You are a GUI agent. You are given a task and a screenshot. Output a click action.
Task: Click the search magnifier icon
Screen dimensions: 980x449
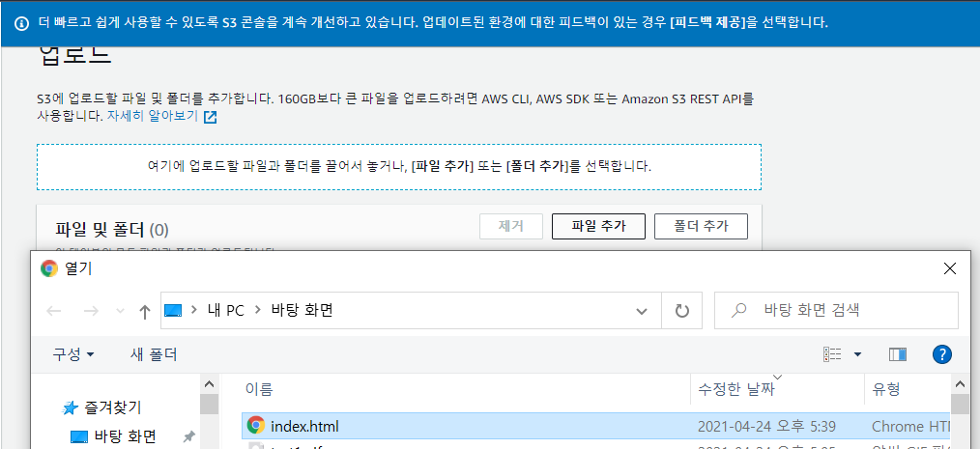coord(739,310)
